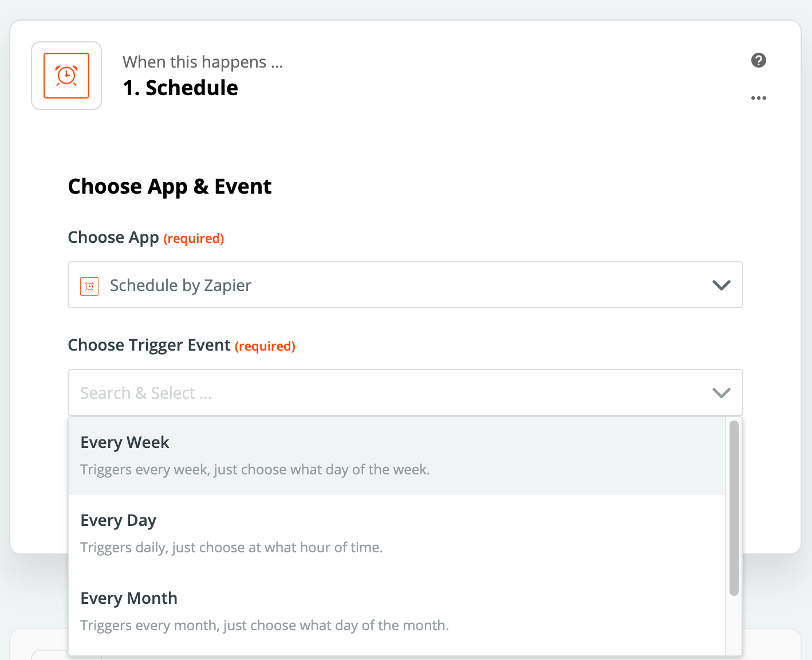Viewport: 812px width, 660px height.
Task: Click the Every Month description text
Action: click(265, 626)
